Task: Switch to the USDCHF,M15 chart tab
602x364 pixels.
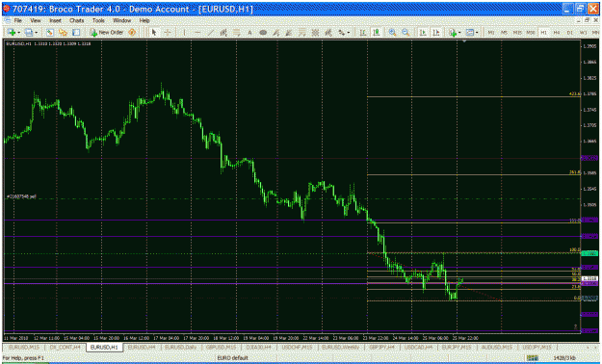Action: click(298, 347)
